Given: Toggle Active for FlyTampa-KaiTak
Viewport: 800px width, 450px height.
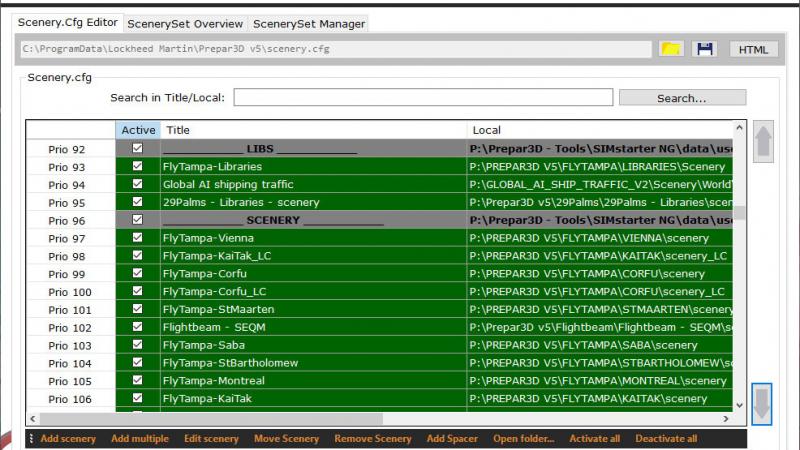Looking at the screenshot, I should point(137,398).
